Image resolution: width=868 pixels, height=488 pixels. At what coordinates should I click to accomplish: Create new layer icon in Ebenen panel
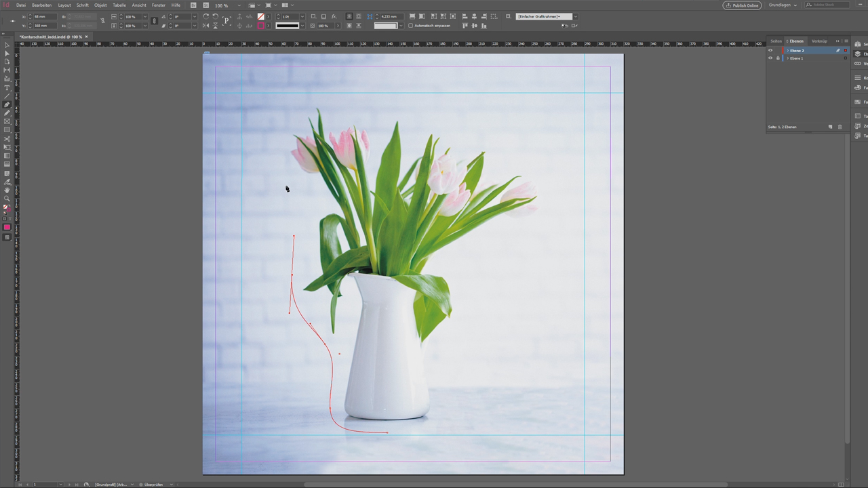tap(830, 127)
